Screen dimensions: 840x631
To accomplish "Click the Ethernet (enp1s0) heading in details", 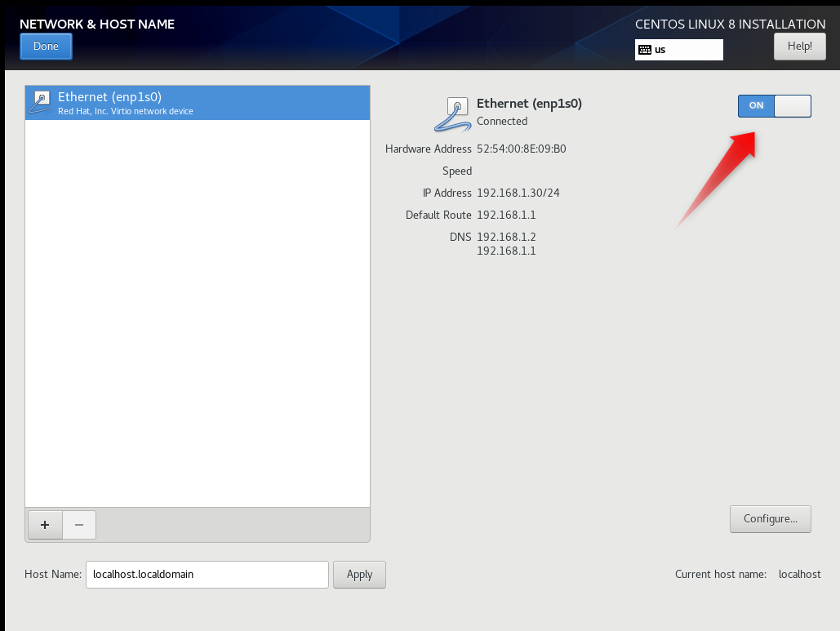I will click(x=529, y=104).
